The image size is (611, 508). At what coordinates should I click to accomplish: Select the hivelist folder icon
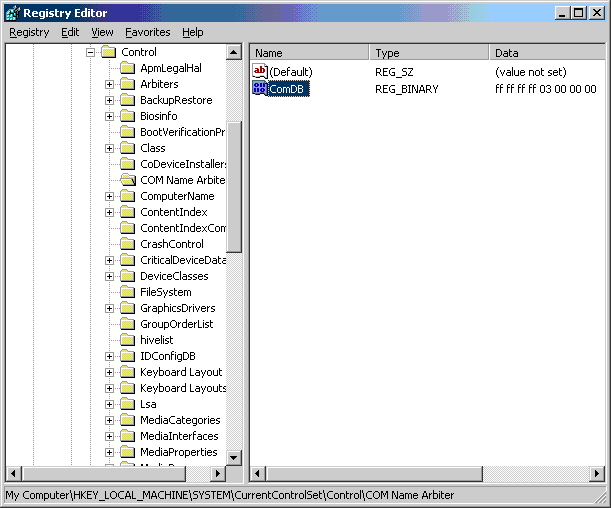pyautogui.click(x=127, y=340)
